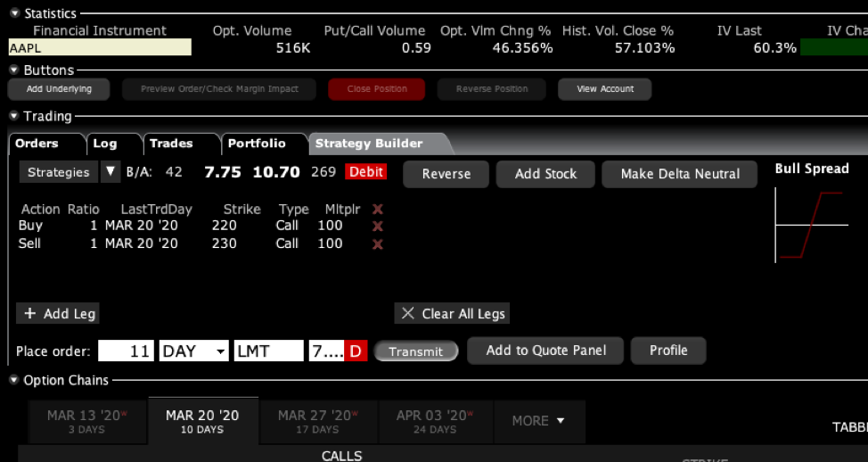The width and height of the screenshot is (868, 462).
Task: Click the Add Leg button
Action: [x=58, y=314]
